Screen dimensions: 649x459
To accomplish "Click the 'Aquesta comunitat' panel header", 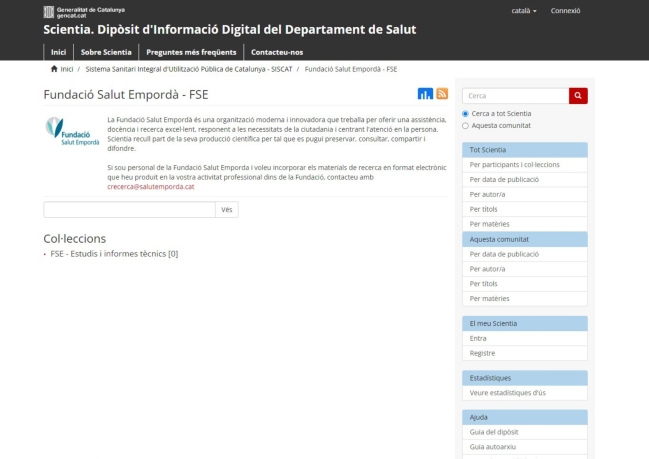I will pos(525,239).
